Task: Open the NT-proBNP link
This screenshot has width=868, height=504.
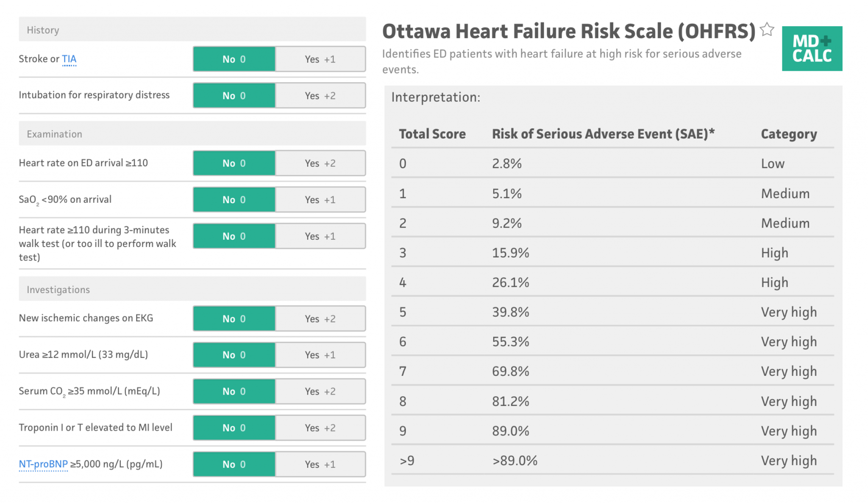Action: point(43,464)
